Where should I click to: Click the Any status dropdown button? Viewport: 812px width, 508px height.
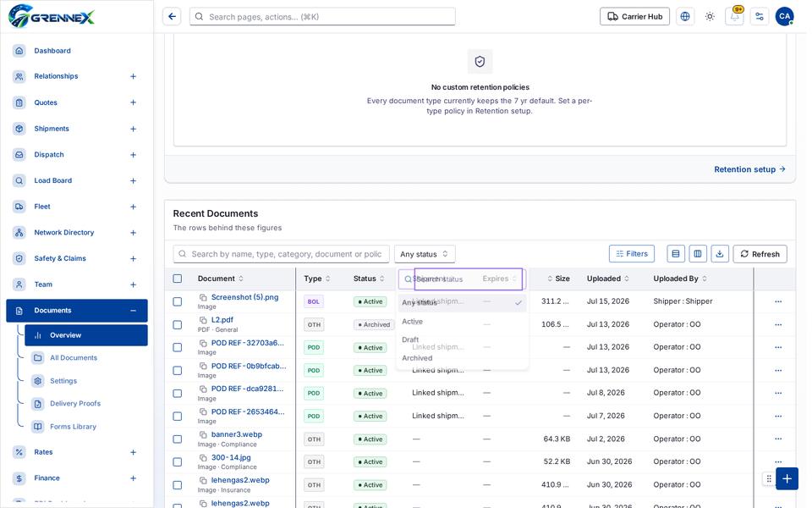pyautogui.click(x=425, y=254)
